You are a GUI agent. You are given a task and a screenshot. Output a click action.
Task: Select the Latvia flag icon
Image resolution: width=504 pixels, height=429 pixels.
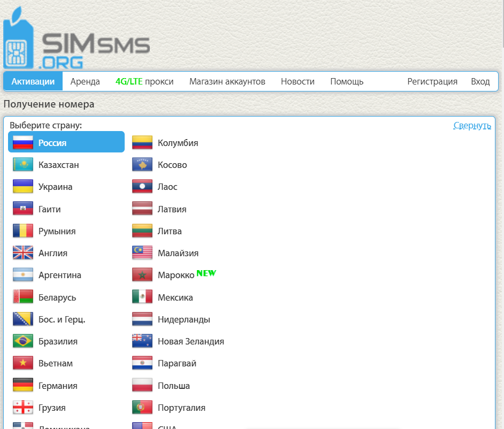pos(142,209)
